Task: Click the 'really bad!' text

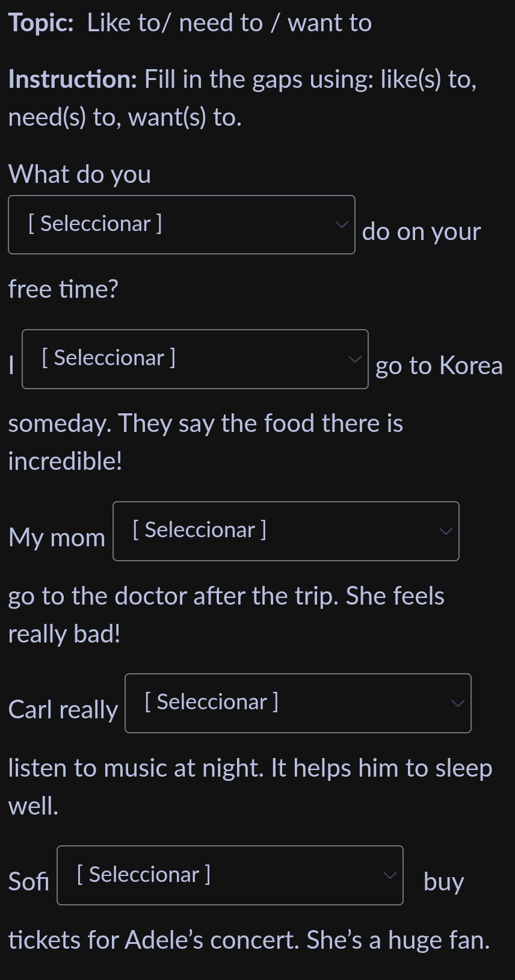Action: pyautogui.click(x=64, y=634)
